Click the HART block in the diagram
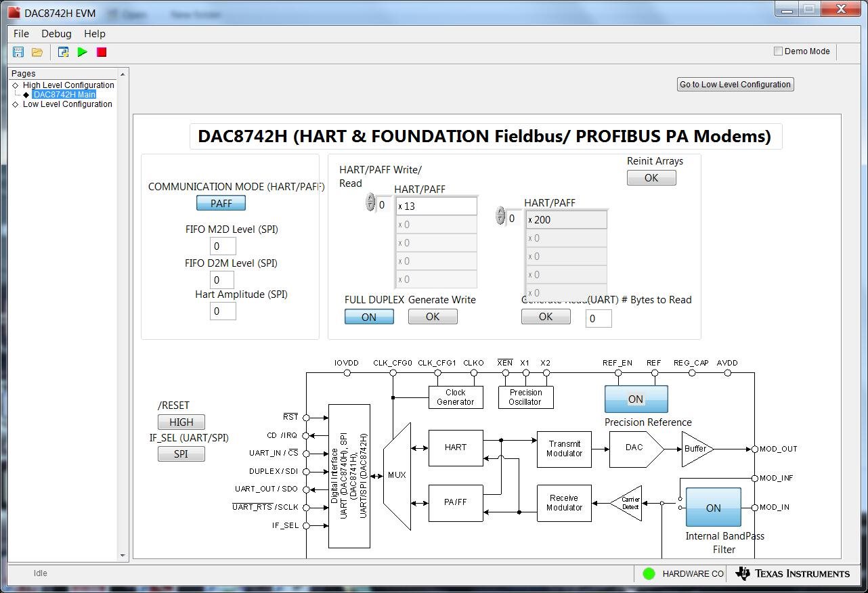This screenshot has width=868, height=593. [x=456, y=448]
